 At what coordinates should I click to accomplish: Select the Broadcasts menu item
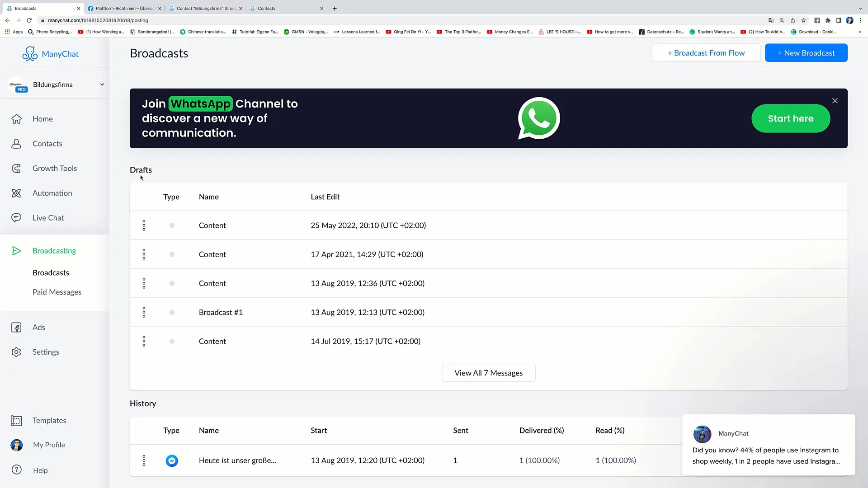[x=51, y=272]
